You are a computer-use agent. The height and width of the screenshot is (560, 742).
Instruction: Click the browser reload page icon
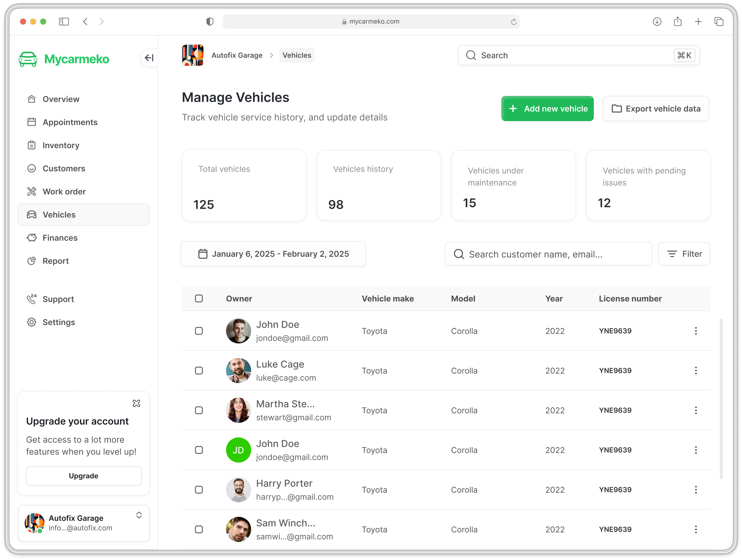[x=513, y=22]
